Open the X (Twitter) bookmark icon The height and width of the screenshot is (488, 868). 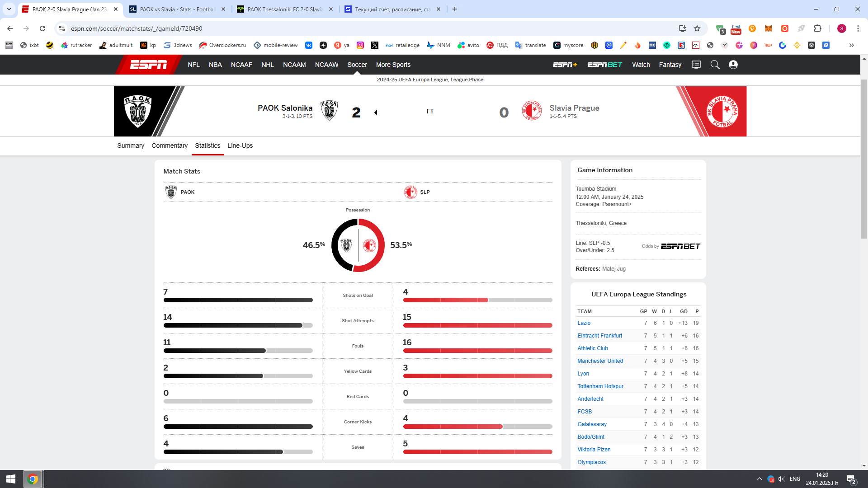click(375, 45)
